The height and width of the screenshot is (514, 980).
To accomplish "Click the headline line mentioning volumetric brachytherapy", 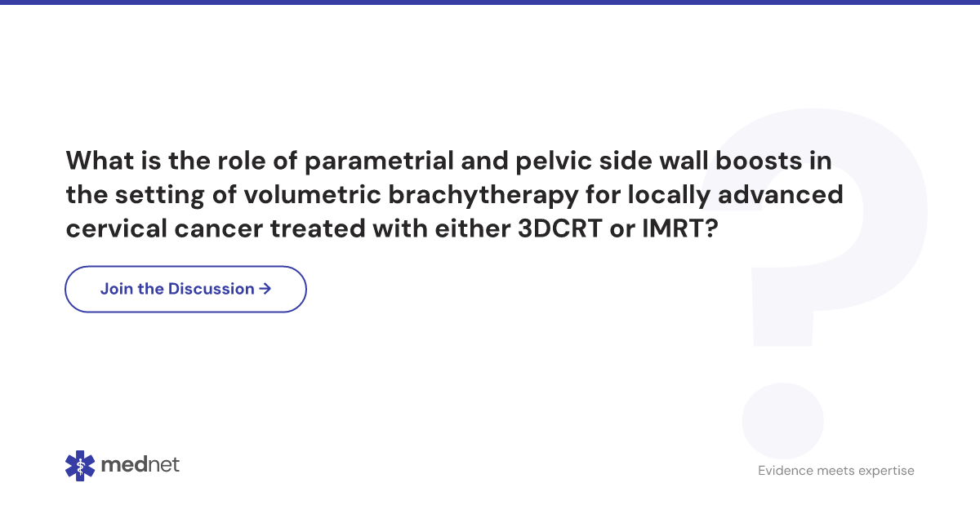I will 455,195.
